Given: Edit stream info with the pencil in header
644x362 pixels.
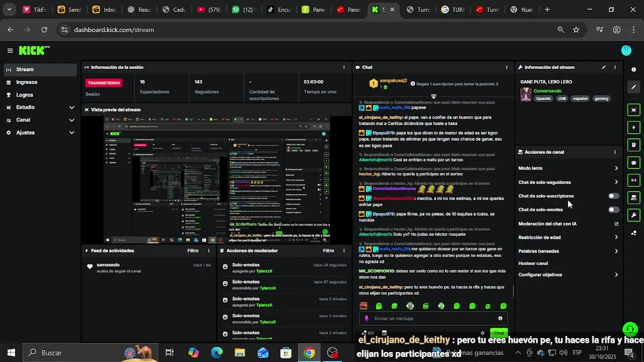Looking at the screenshot, I should [603, 67].
